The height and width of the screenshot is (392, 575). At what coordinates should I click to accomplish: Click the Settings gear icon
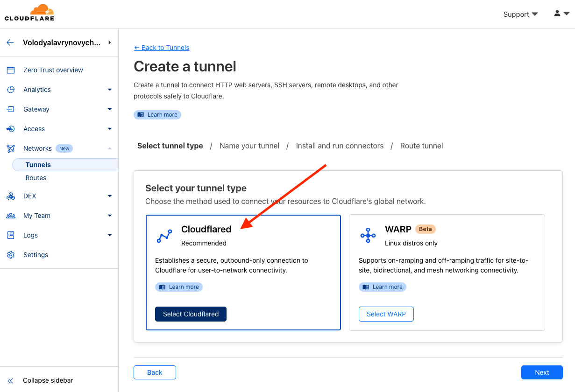(x=11, y=255)
